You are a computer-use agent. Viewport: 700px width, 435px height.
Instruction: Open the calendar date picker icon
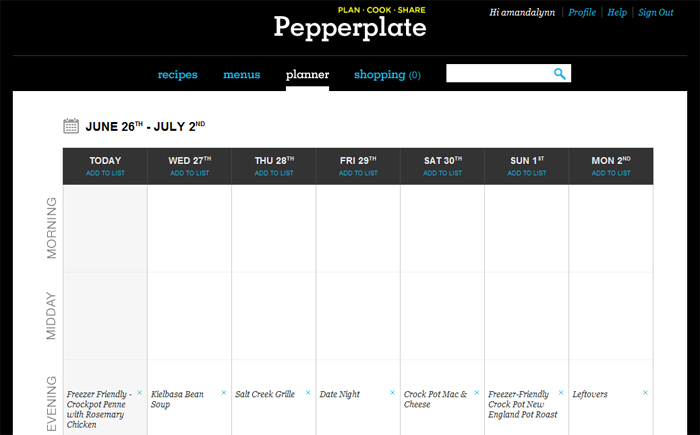[x=71, y=126]
